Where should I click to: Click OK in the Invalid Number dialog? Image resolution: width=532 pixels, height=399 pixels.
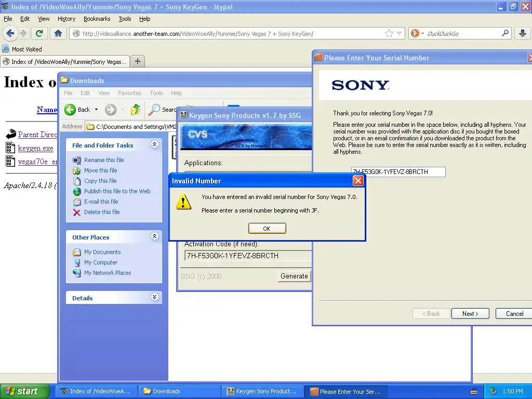[267, 229]
